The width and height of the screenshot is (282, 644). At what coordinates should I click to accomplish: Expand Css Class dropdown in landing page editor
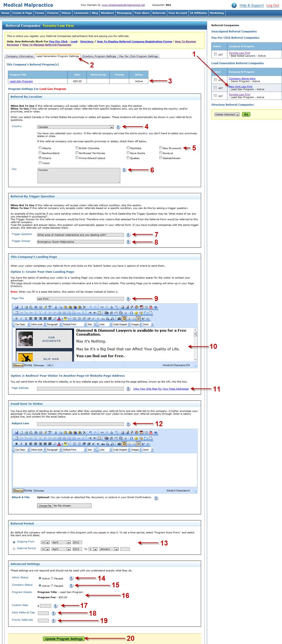click(x=22, y=324)
